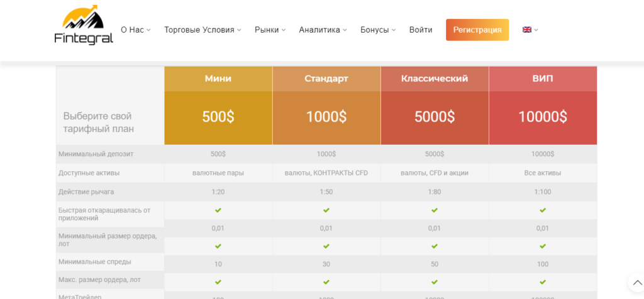This screenshot has width=644, height=299.
Task: Open the О Нас menu
Action: pos(132,30)
